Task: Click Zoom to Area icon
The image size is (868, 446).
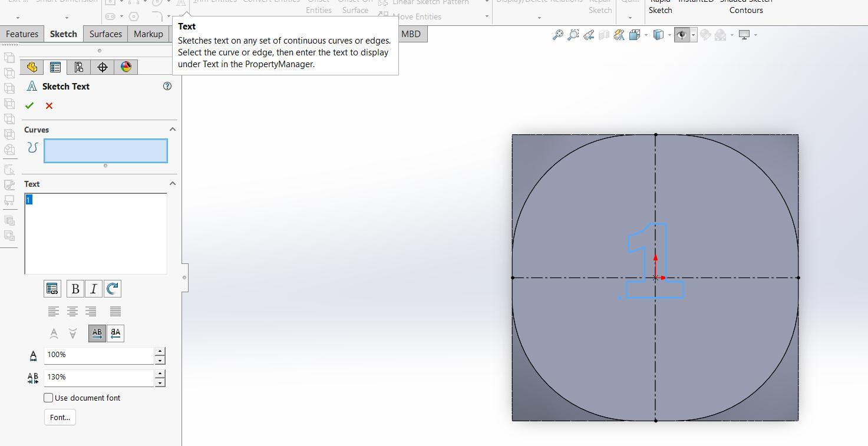Action: [x=573, y=35]
